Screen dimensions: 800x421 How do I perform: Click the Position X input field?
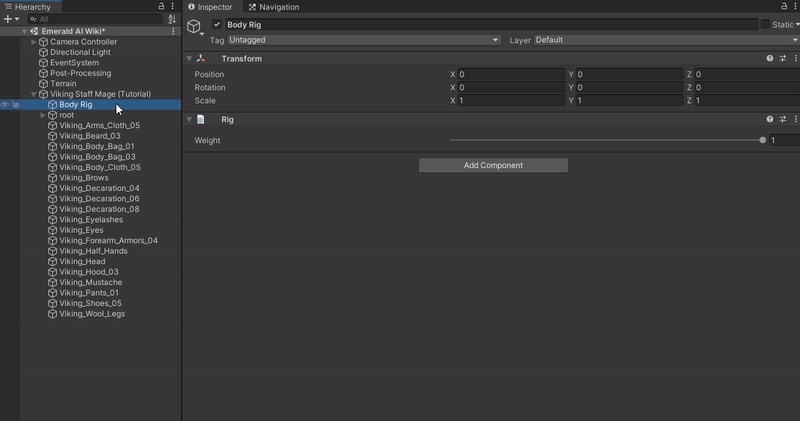tap(510, 75)
